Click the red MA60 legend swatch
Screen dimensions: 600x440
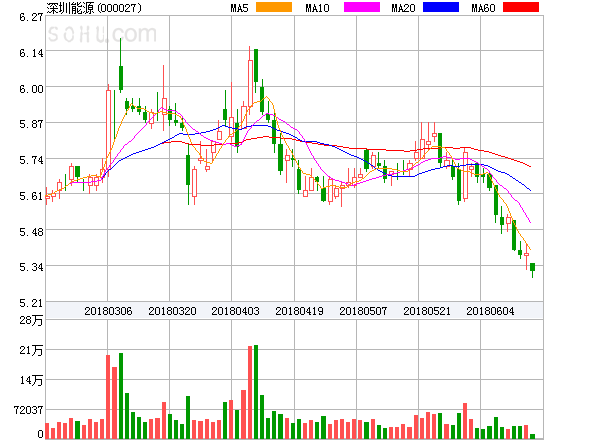click(521, 7)
